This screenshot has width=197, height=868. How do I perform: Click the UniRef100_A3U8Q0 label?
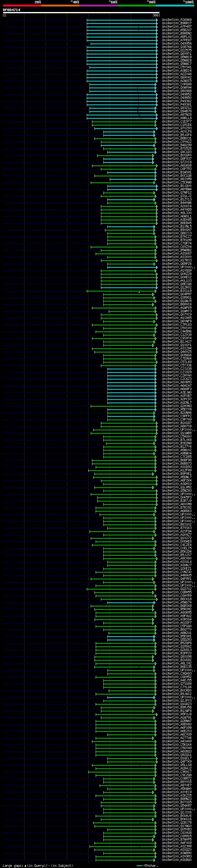click(177, 860)
